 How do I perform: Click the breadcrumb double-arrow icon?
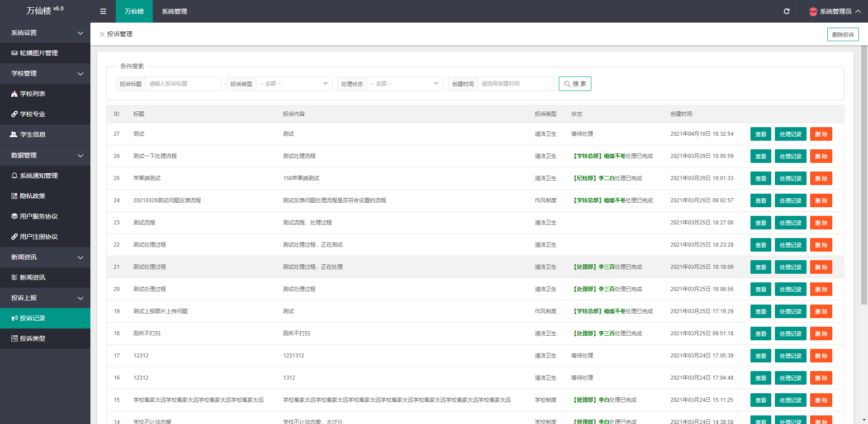(102, 34)
